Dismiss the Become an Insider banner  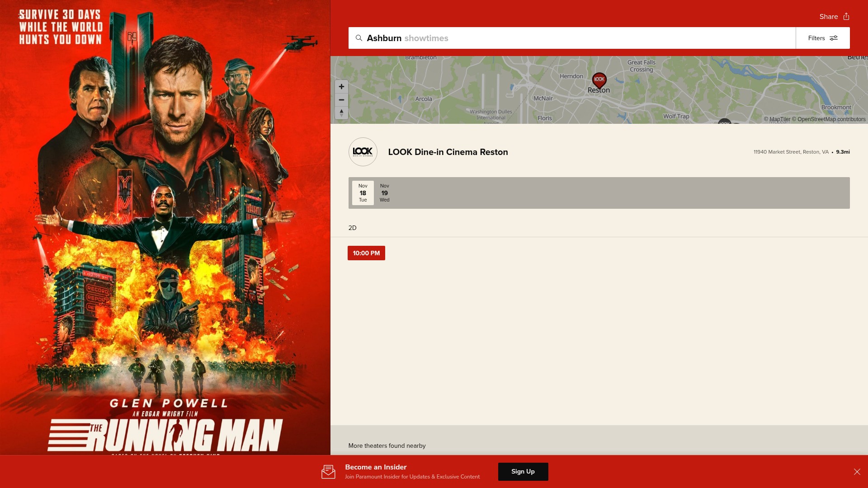tap(857, 472)
